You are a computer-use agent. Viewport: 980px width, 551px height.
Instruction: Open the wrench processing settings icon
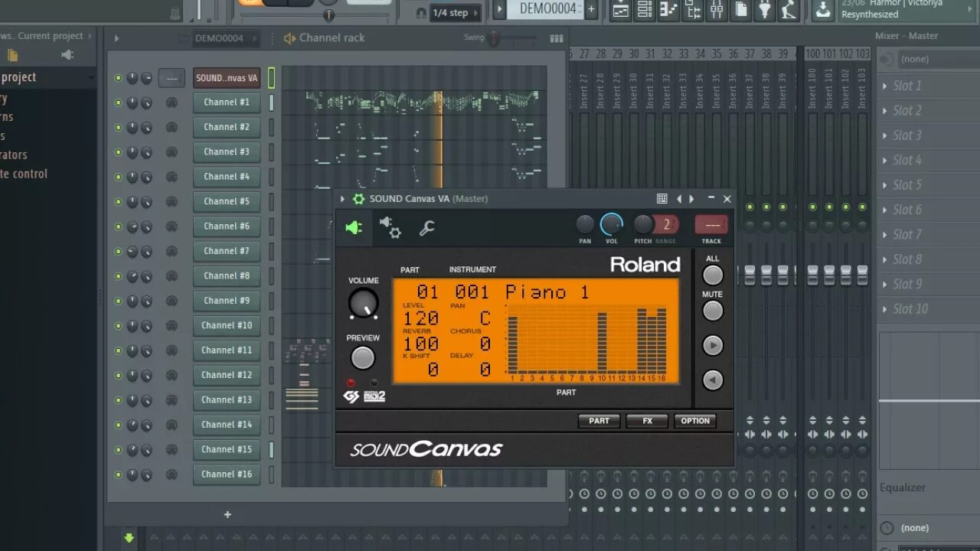(x=427, y=228)
